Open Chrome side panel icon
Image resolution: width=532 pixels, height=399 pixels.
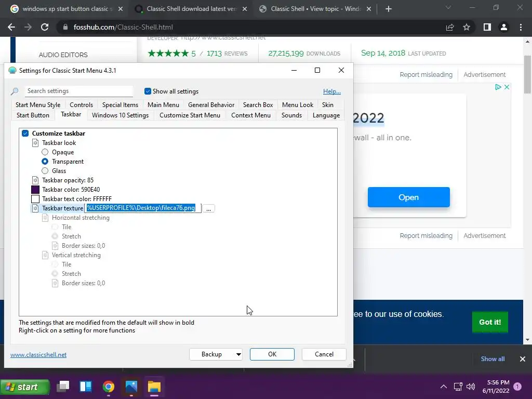click(x=487, y=27)
